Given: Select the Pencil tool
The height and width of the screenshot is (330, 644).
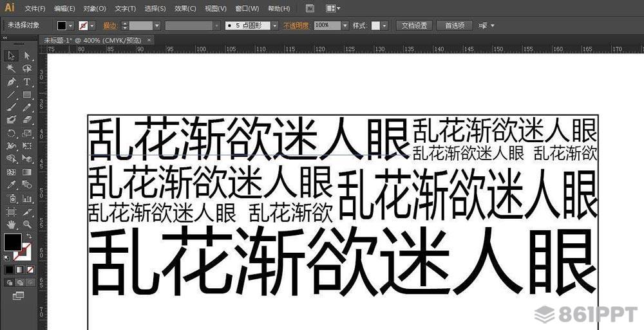Looking at the screenshot, I should tap(27, 107).
